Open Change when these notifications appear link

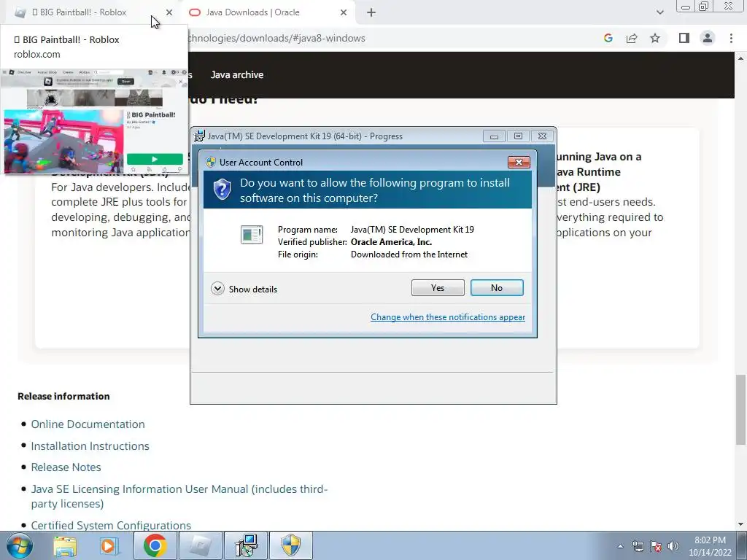tap(448, 317)
